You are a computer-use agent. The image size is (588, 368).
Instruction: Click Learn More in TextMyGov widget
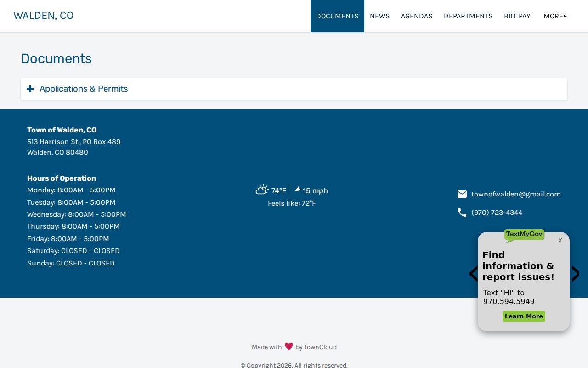tap(524, 316)
